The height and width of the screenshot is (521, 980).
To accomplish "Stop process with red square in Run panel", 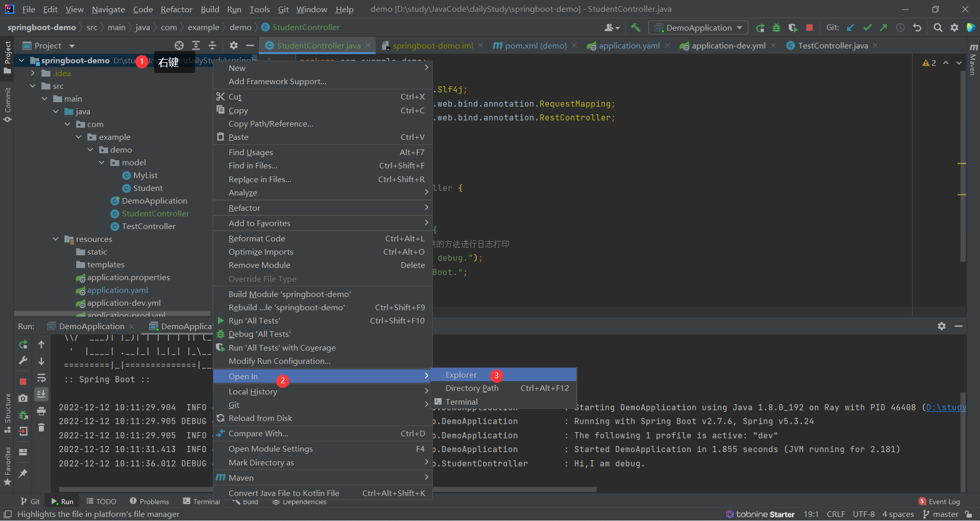I will tap(23, 382).
